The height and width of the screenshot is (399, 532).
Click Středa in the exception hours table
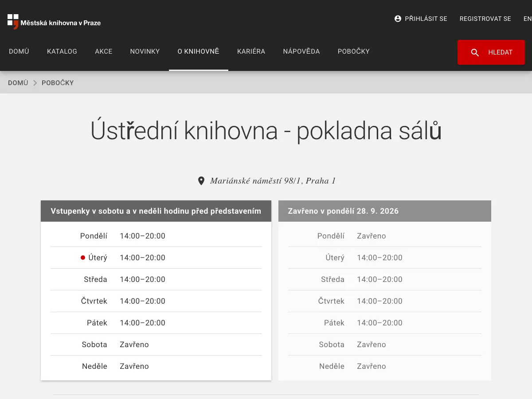tap(332, 279)
